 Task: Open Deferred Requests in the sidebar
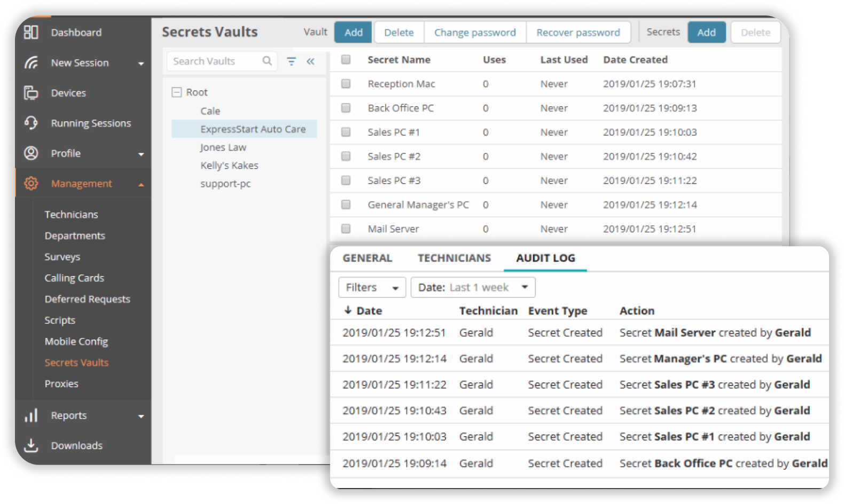(x=87, y=299)
